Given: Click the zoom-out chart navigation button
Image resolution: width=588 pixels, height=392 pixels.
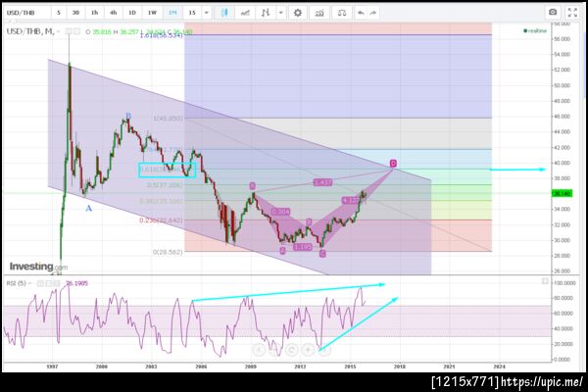Looking at the screenshot, I should [x=275, y=350].
